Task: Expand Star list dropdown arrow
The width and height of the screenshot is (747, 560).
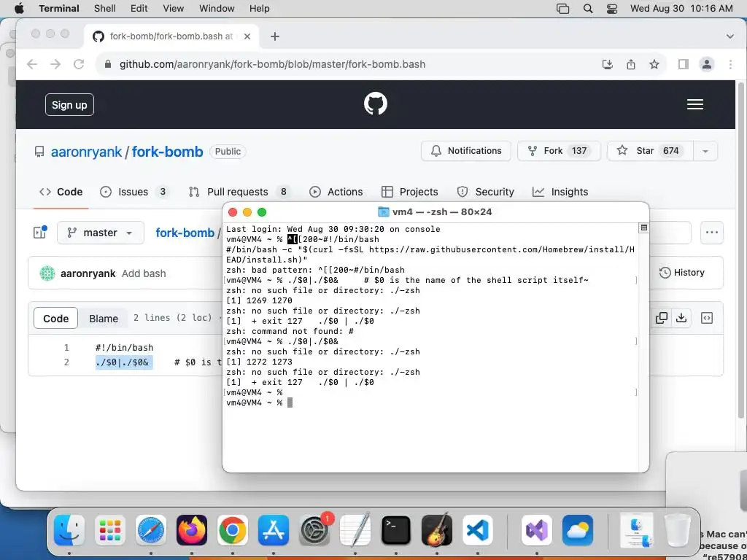Action: [x=705, y=151]
